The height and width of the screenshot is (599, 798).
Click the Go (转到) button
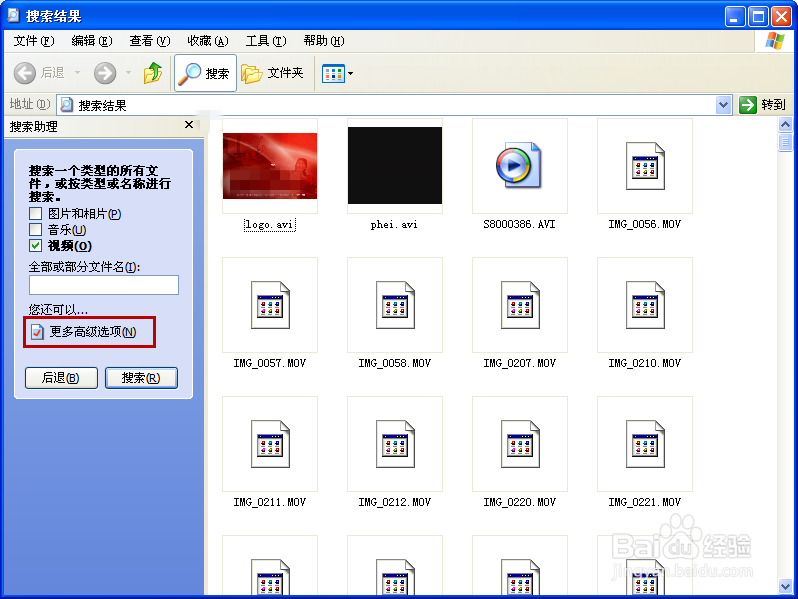pyautogui.click(x=762, y=105)
